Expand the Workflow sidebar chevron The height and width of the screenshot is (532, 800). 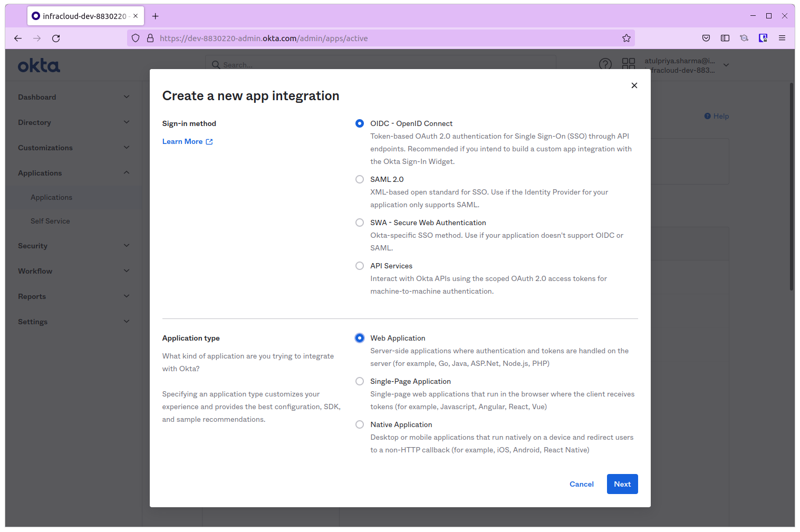tap(127, 270)
